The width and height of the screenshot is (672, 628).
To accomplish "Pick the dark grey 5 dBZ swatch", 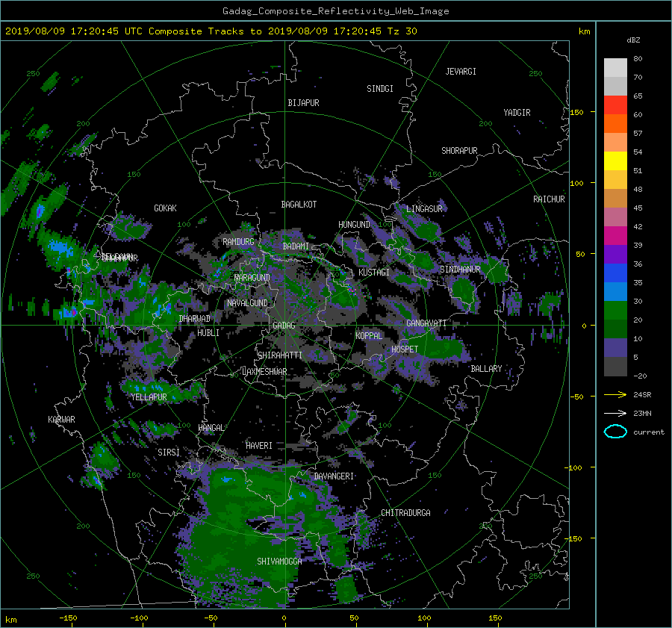I will coord(615,366).
